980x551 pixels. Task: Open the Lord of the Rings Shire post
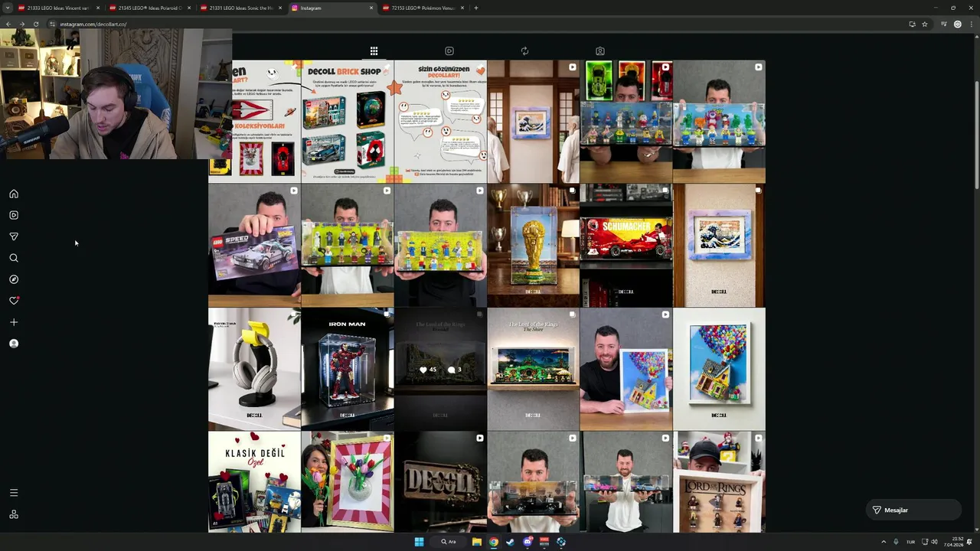534,369
